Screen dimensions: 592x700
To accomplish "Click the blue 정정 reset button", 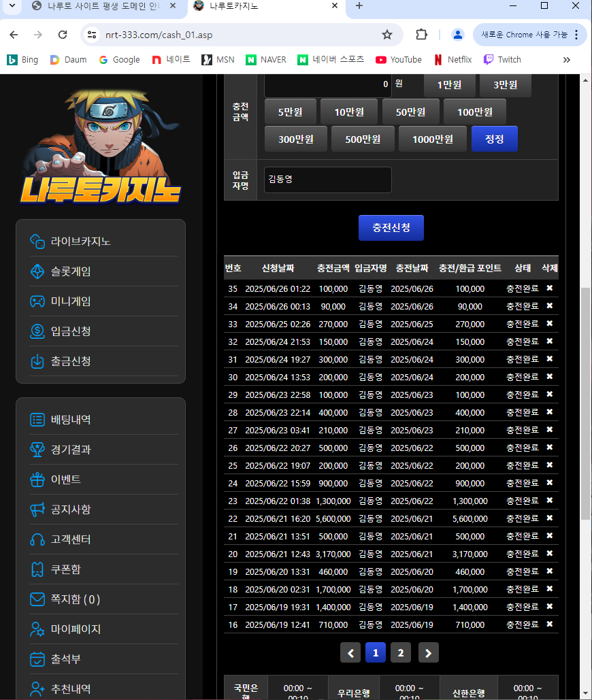I will pos(495,139).
